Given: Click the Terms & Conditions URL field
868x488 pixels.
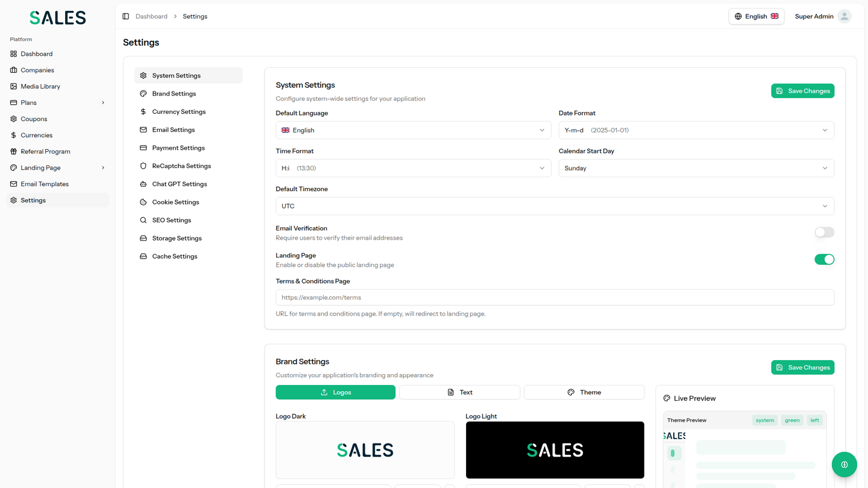Looking at the screenshot, I should [x=554, y=298].
